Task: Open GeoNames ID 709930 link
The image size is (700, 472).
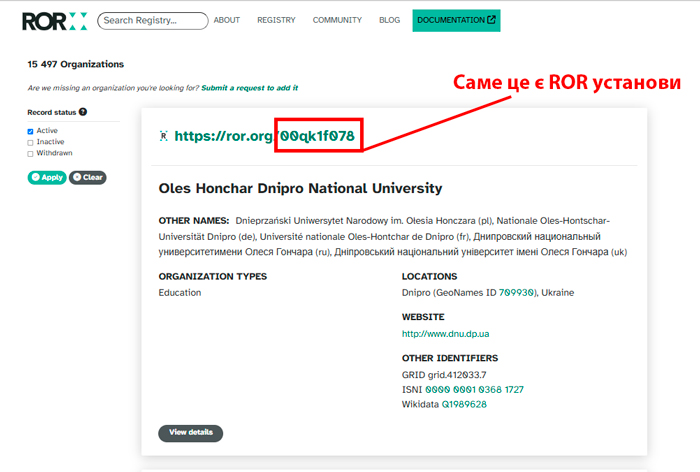Action: [516, 292]
